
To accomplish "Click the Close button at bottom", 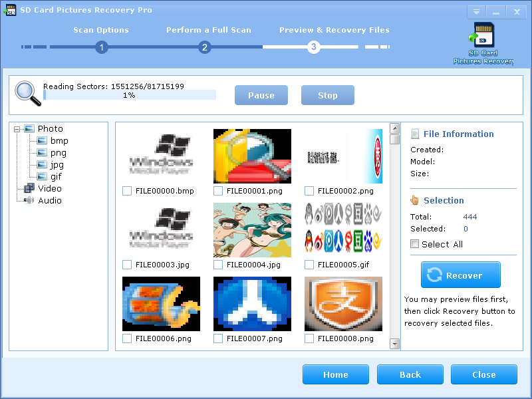I will pyautogui.click(x=484, y=374).
